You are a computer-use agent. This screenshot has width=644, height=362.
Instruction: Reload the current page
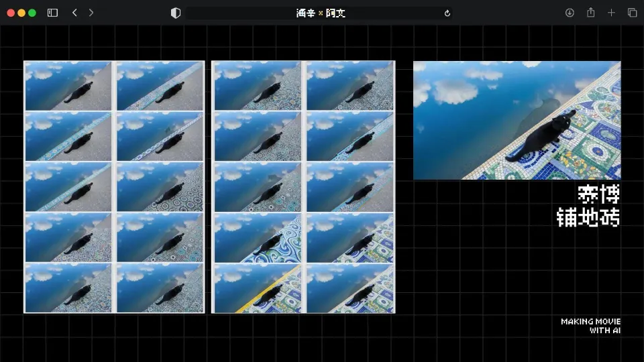point(447,13)
